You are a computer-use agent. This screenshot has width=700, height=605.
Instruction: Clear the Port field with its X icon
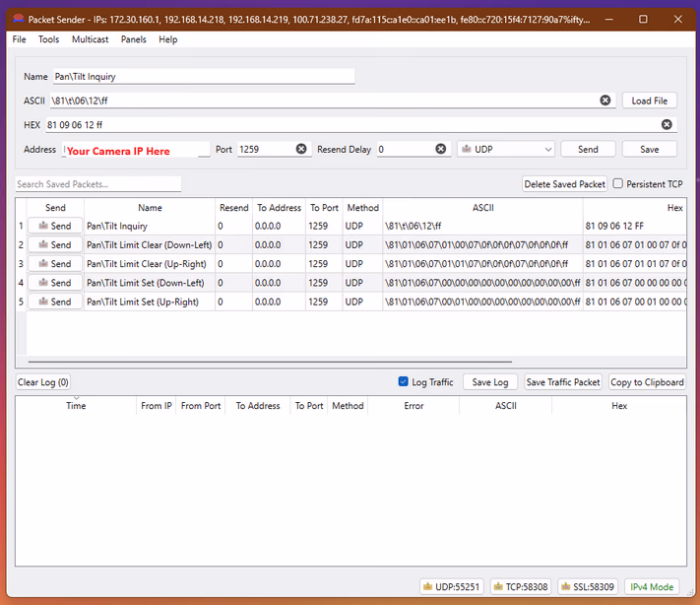pos(301,149)
